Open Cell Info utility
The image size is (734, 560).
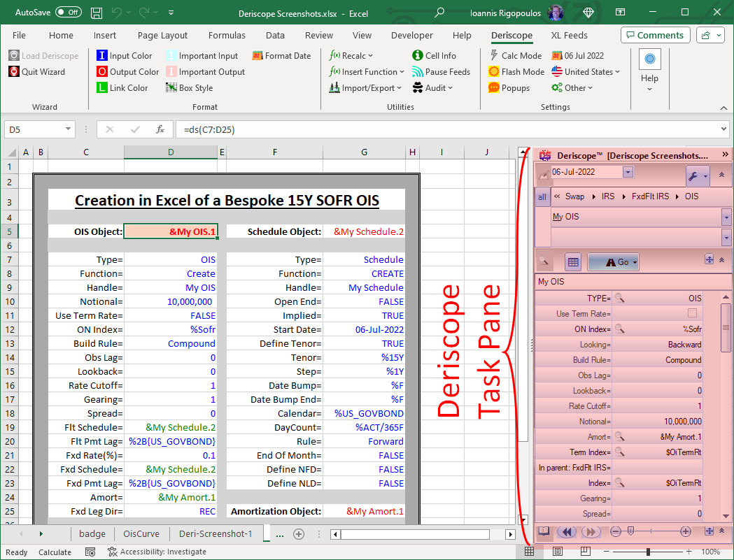point(418,56)
